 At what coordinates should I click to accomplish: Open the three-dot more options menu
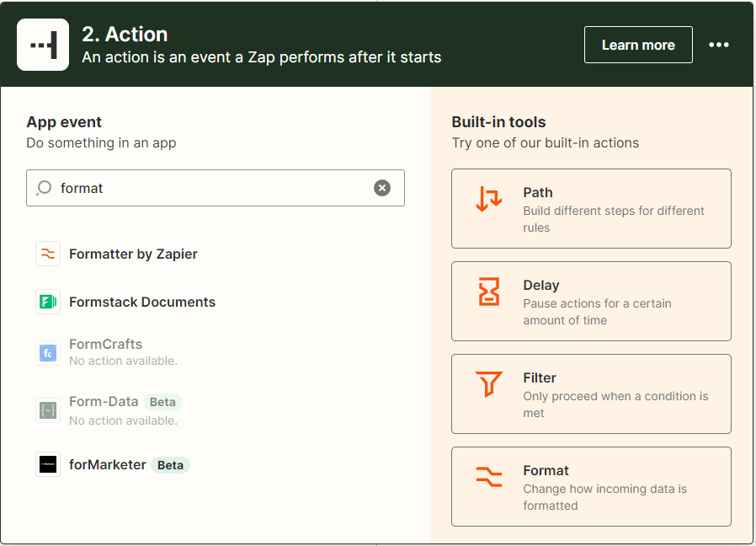pyautogui.click(x=718, y=45)
